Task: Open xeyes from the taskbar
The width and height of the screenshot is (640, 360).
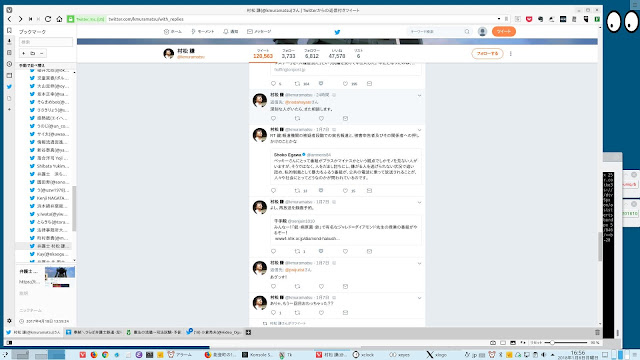Action: pyautogui.click(x=400, y=355)
